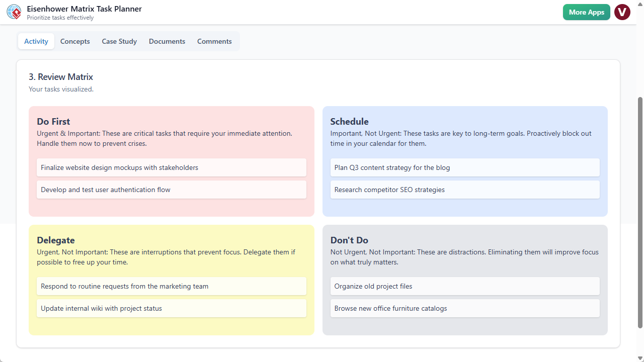Select the 'Organize old project files' task
Image resolution: width=644 pixels, height=362 pixels.
pos(464,286)
